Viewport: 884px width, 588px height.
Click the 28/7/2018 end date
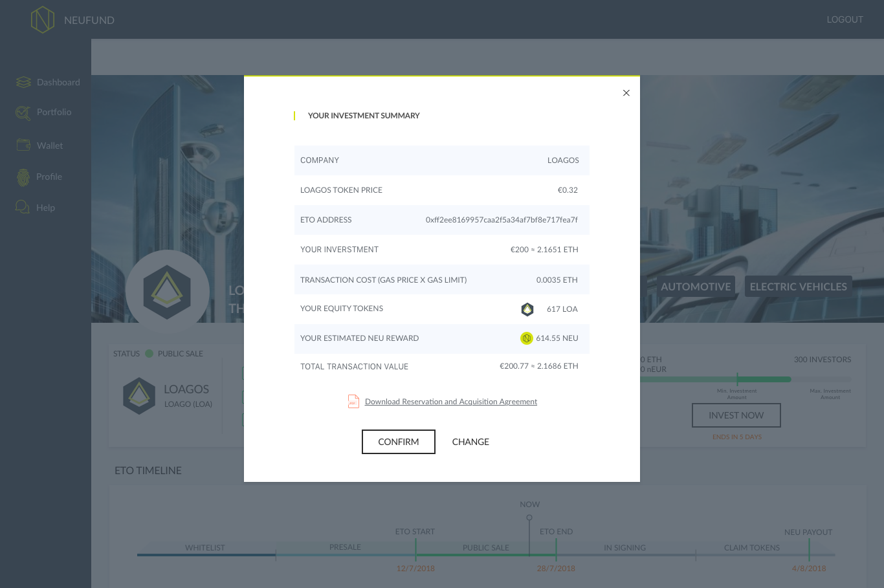556,569
